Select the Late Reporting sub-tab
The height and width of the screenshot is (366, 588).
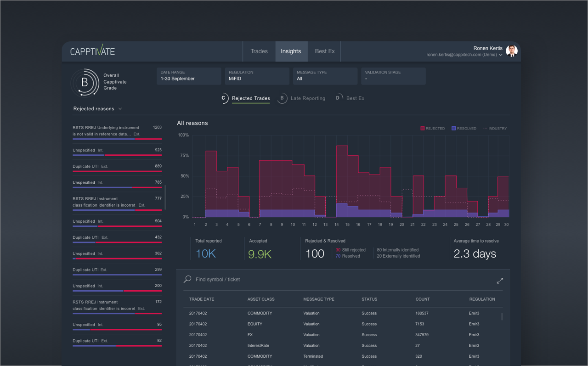[x=308, y=98]
